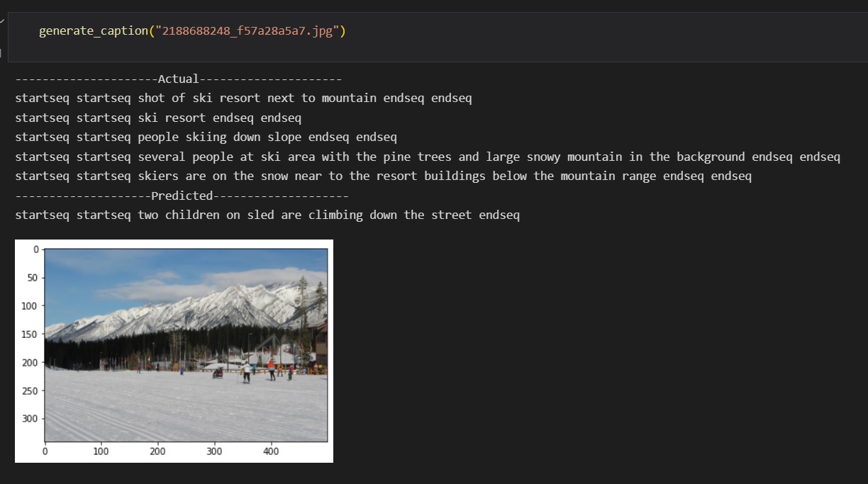Click the y-axis label 0 on plot
Screen dimensions: 868x484
[35, 249]
